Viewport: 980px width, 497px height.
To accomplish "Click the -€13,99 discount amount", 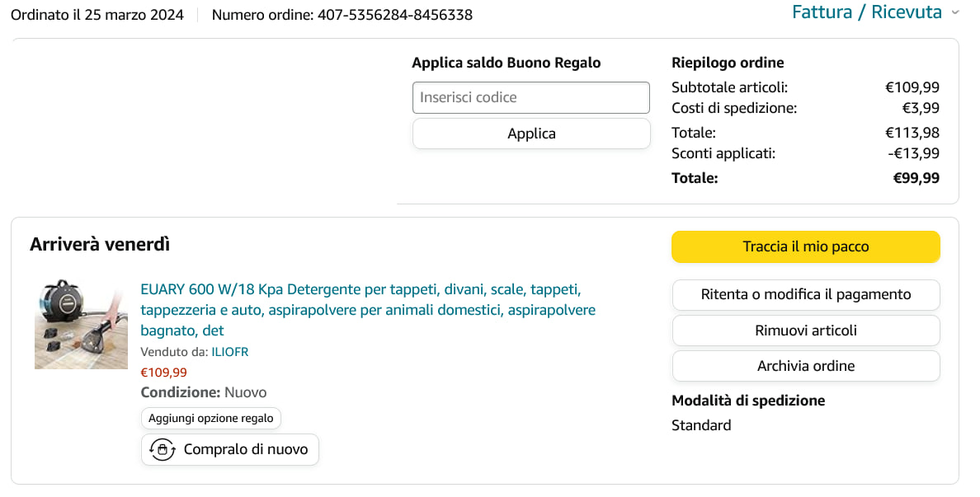I will coord(913,153).
